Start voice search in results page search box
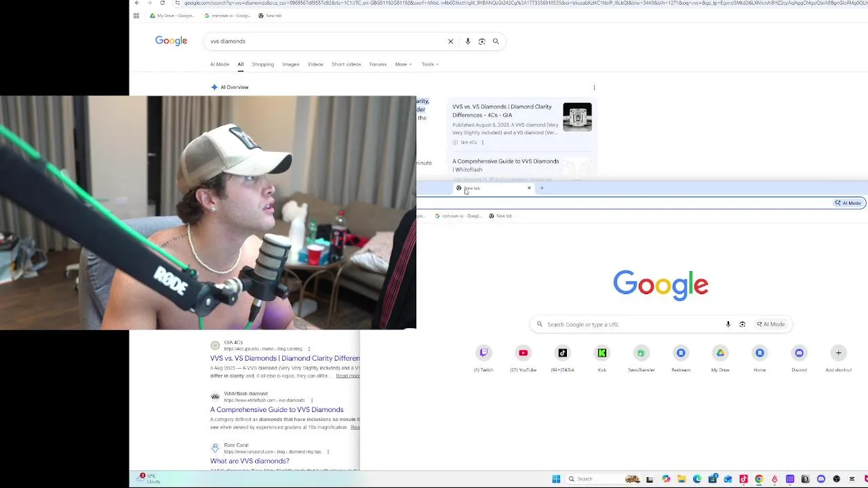Image resolution: width=868 pixels, height=488 pixels. 468,41
